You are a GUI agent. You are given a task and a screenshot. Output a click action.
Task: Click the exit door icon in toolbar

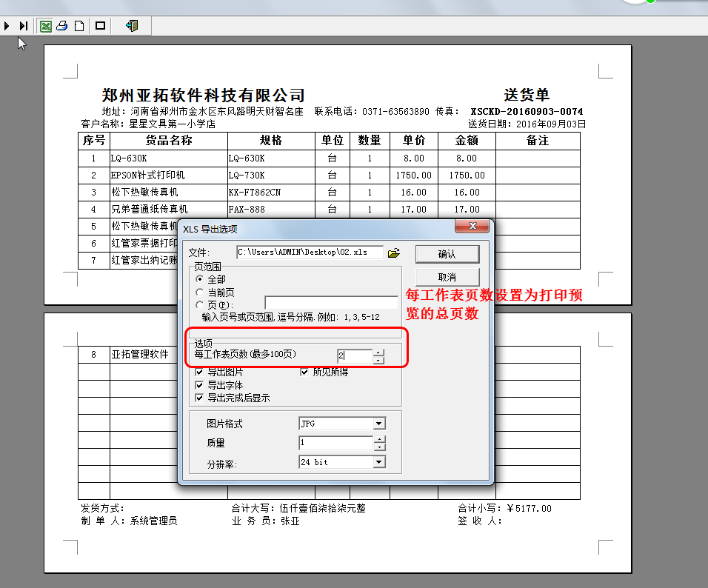[132, 26]
